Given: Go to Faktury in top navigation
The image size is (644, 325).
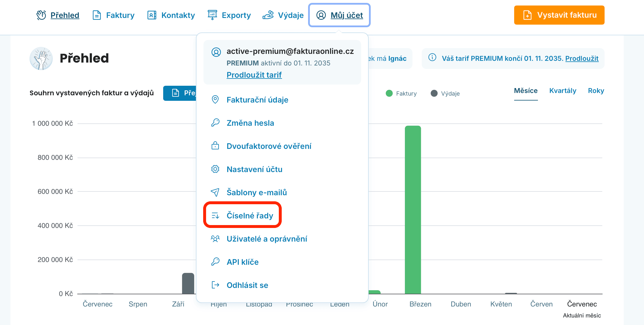Looking at the screenshot, I should pos(120,15).
